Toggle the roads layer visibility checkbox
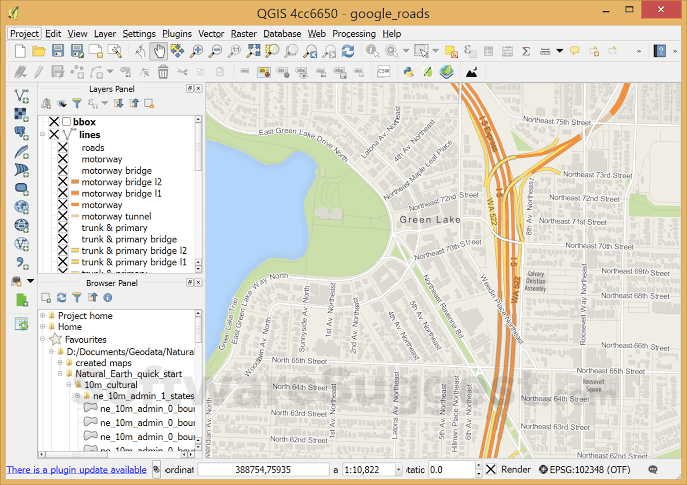The width and height of the screenshot is (687, 485). (63, 147)
